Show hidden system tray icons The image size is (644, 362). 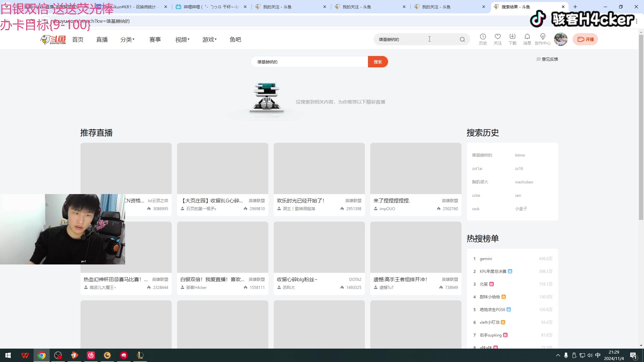[558, 355]
